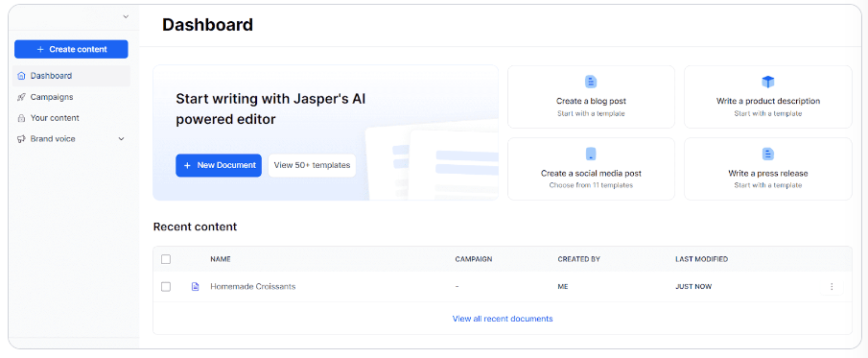Click the Recent content heading
Viewport: 868px width, 358px height.
click(195, 227)
